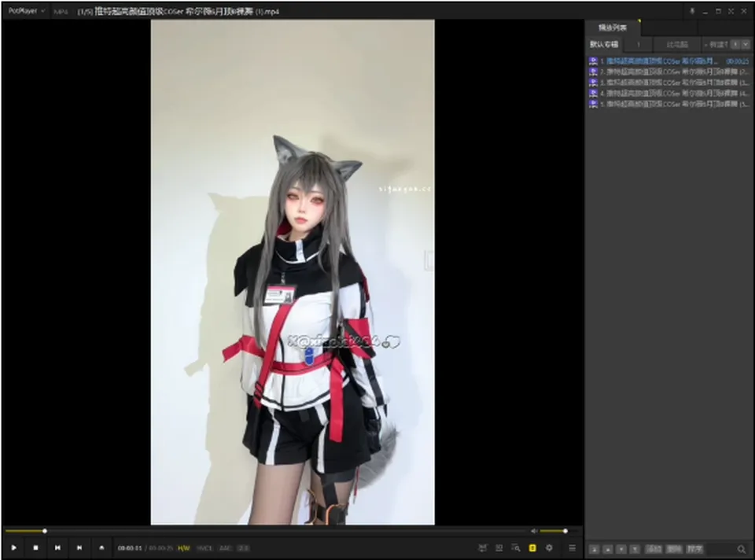Select the 默认专辑 default album tab
The width and height of the screenshot is (755, 560).
(604, 44)
